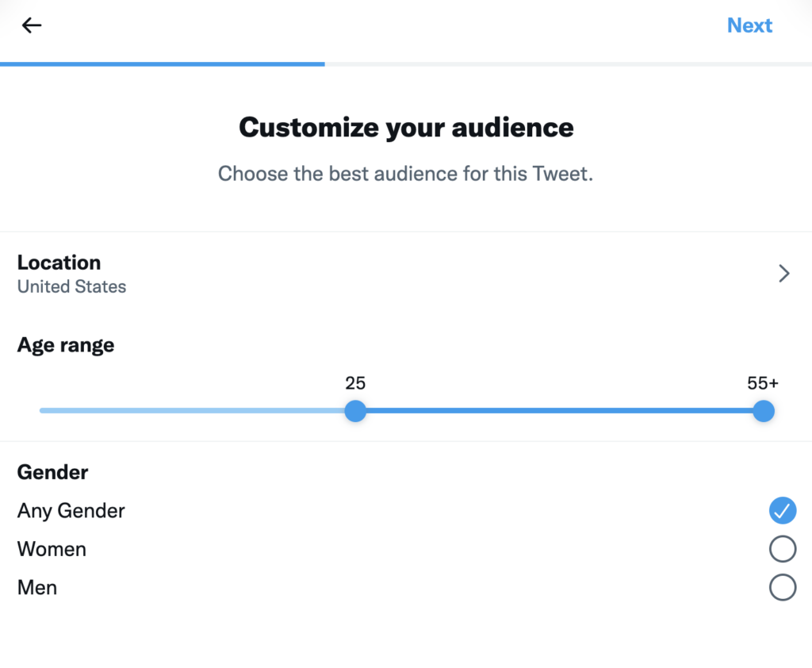Click the 55+ age label
812x668 pixels.
761,383
